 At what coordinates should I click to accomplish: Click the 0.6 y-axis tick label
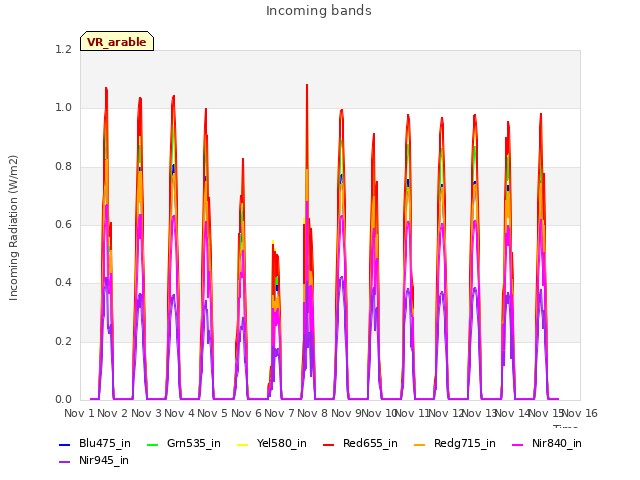pos(63,224)
